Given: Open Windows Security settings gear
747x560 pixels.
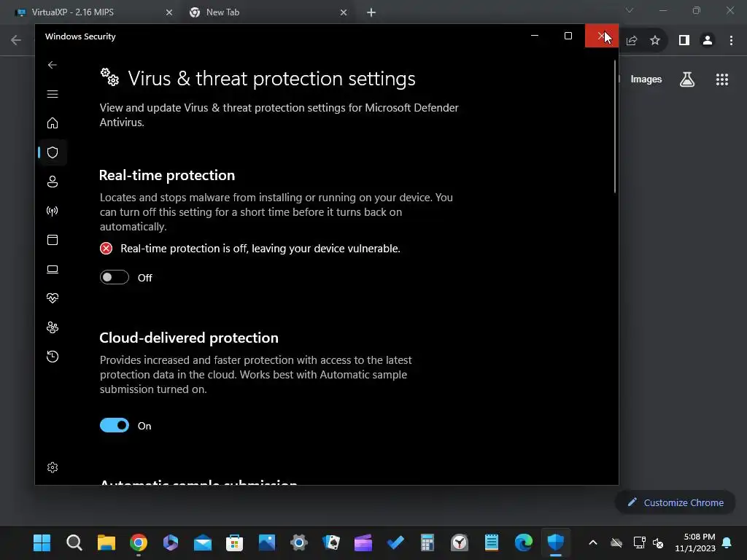Looking at the screenshot, I should point(53,467).
